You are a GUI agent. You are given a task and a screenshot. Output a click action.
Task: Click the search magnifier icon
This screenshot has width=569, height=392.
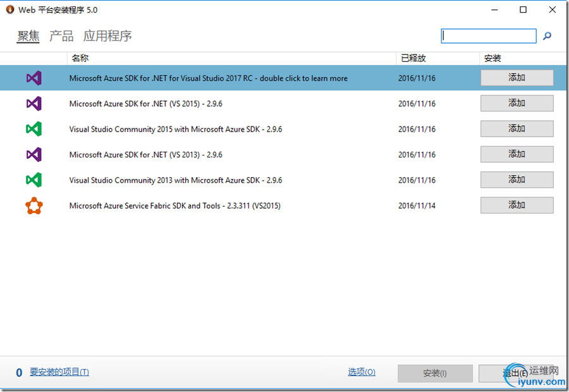[547, 36]
